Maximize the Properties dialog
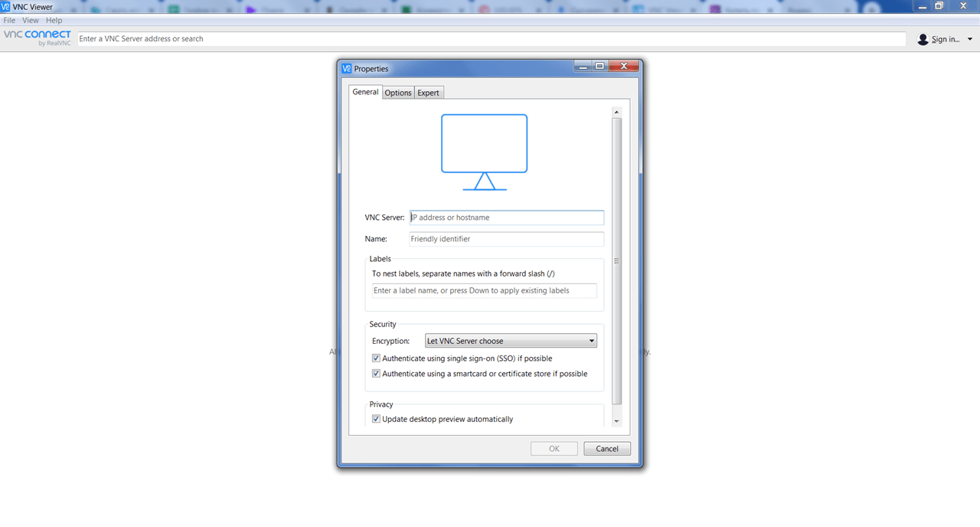The width and height of the screenshot is (980, 527). coord(600,66)
